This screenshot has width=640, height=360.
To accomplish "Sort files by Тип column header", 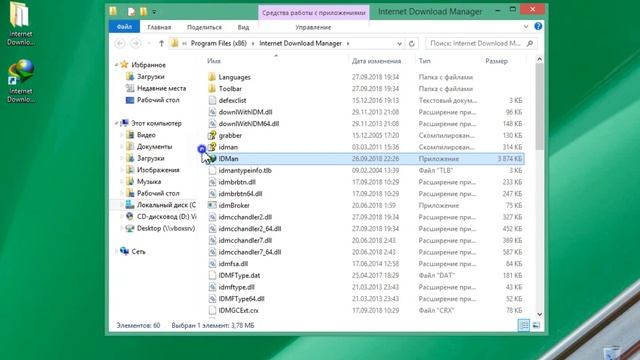I will coord(424,61).
